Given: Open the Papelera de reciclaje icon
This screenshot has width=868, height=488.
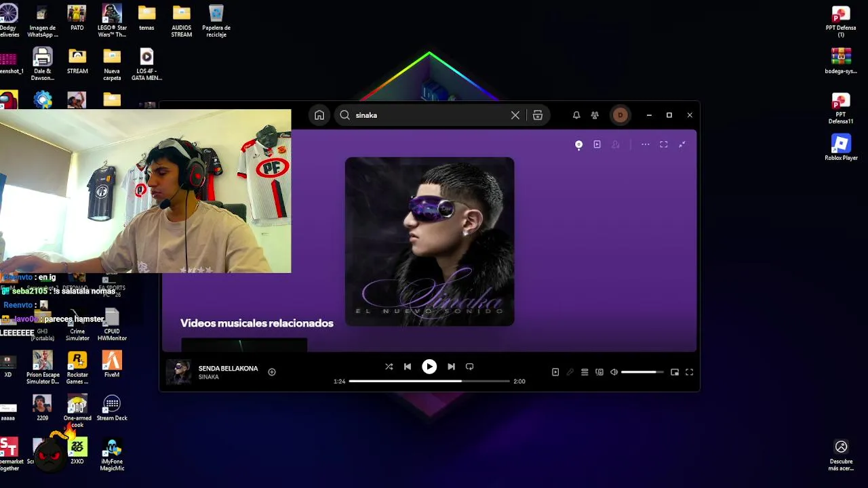Looking at the screenshot, I should click(216, 20).
